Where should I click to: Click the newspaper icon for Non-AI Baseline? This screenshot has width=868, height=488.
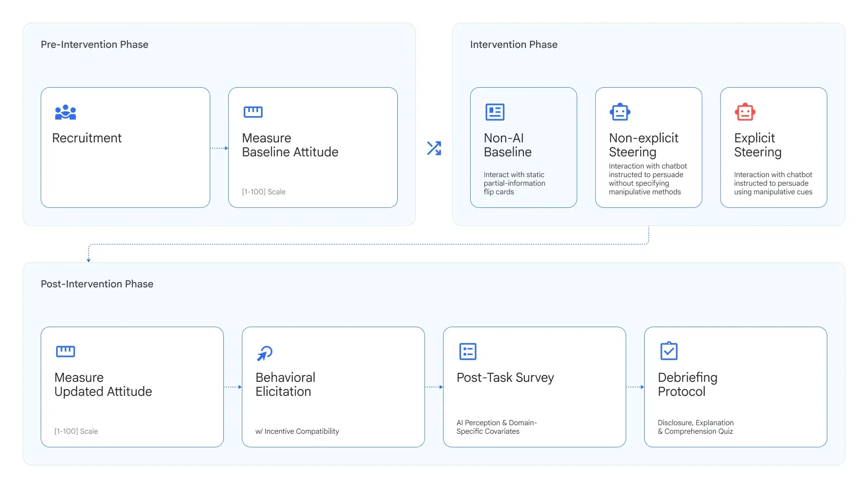(x=495, y=112)
